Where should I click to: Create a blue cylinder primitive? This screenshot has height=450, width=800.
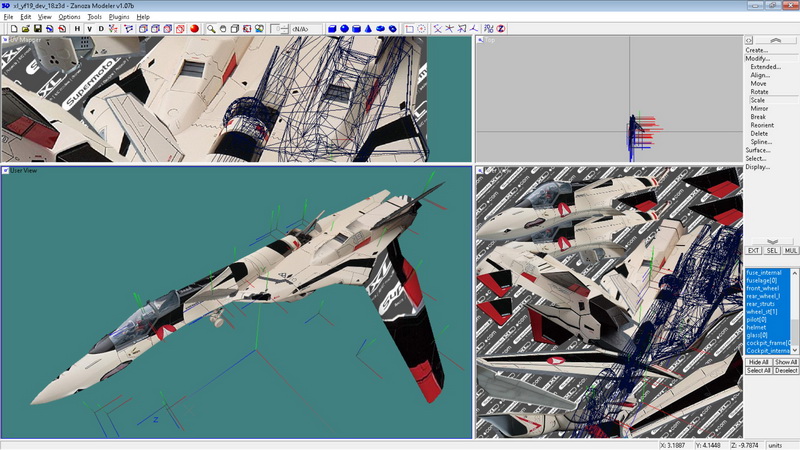click(x=356, y=29)
